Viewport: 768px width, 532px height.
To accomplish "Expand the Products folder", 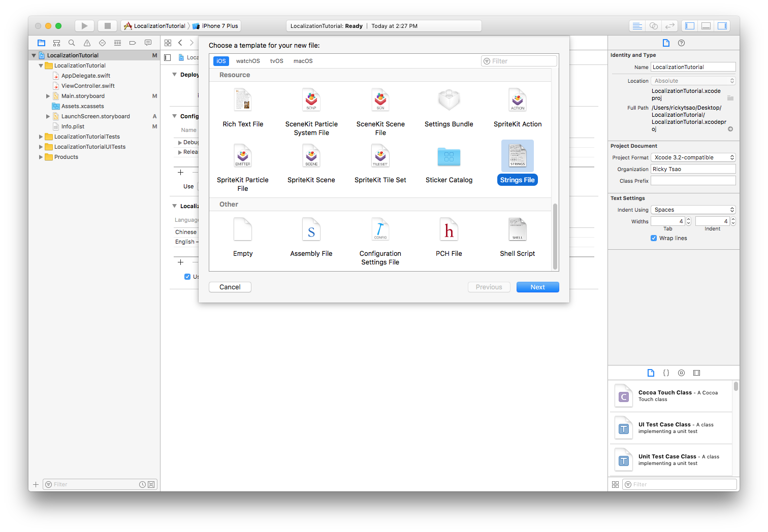I will (41, 157).
